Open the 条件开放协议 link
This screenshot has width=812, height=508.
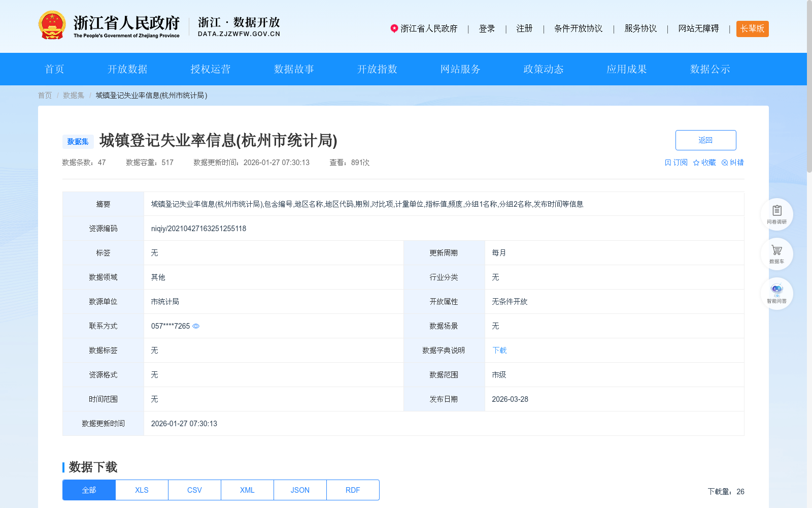tap(579, 28)
